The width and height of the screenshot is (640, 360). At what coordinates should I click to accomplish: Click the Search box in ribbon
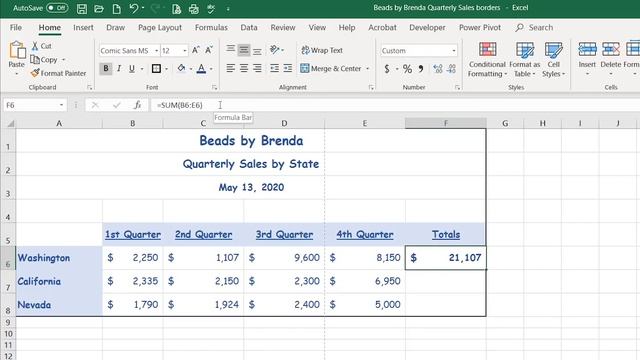pyautogui.click(x=534, y=27)
